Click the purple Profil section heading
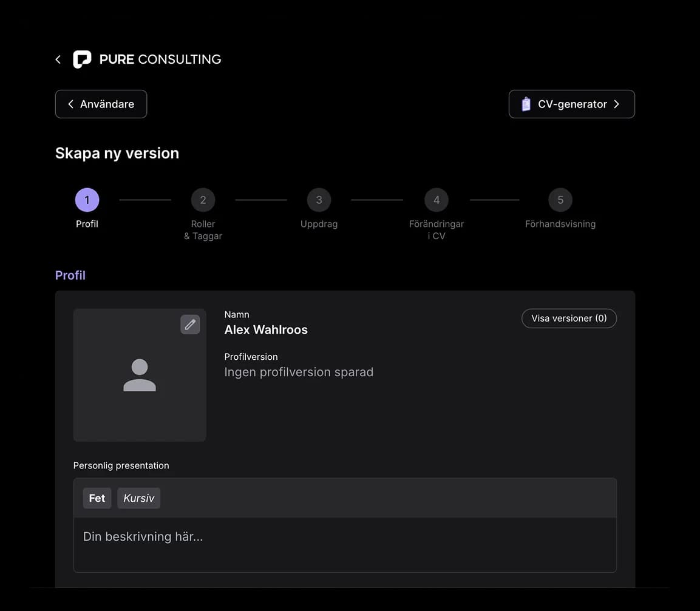Viewport: 700px width, 611px height. 70,275
